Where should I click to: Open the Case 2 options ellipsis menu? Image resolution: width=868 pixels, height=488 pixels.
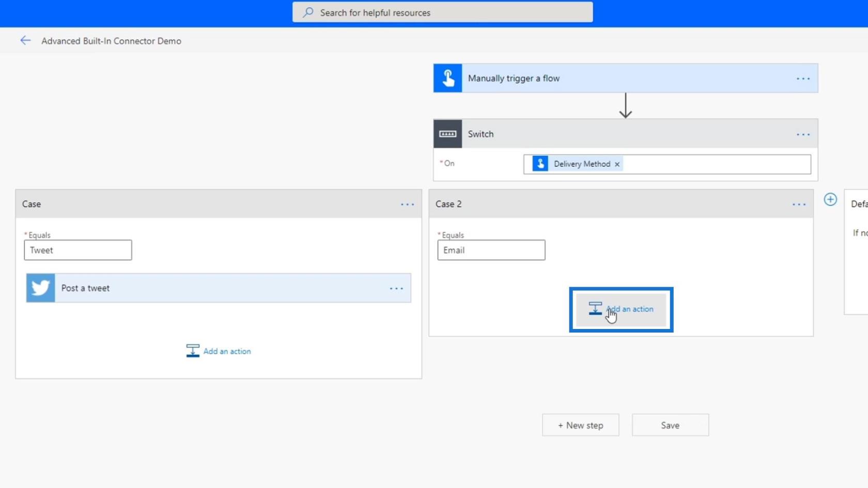point(799,204)
